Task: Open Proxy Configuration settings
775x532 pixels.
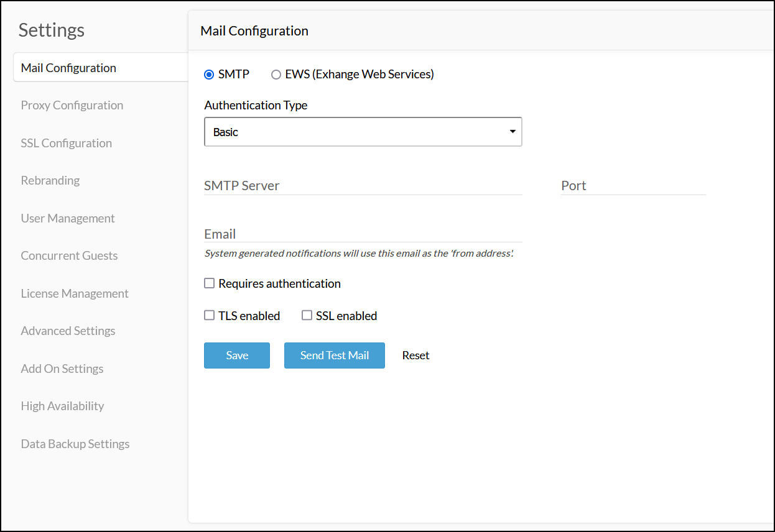Action: coord(72,105)
